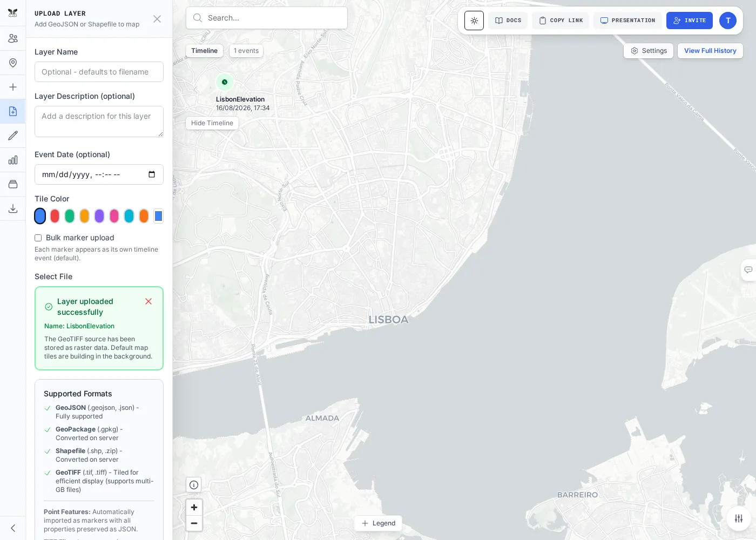756x540 pixels.
Task: Select the red tile color
Action: [x=55, y=216]
